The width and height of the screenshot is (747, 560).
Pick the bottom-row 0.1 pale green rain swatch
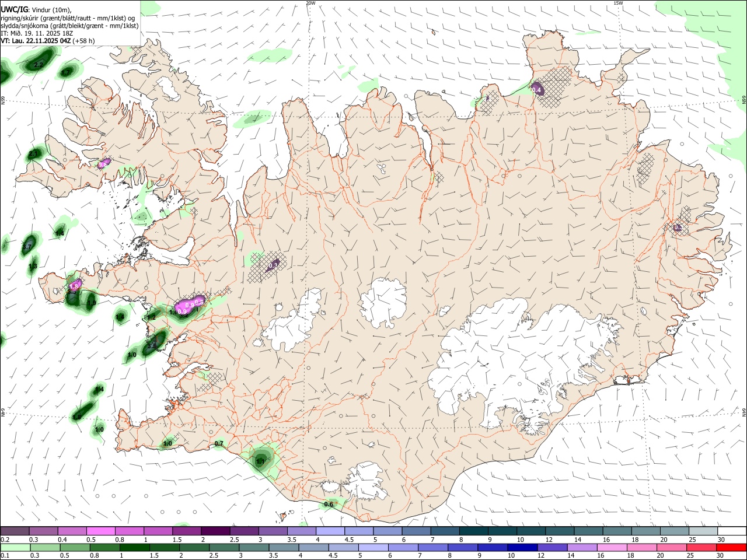click(15, 548)
